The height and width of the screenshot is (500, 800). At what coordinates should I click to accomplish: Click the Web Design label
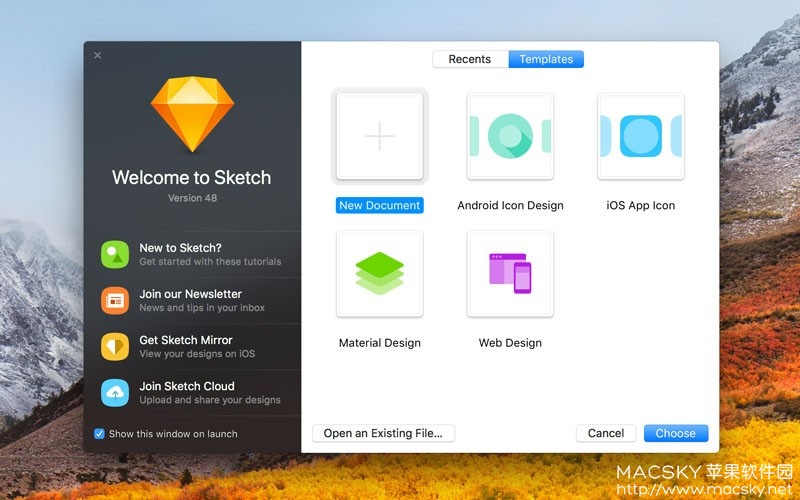[x=510, y=343]
